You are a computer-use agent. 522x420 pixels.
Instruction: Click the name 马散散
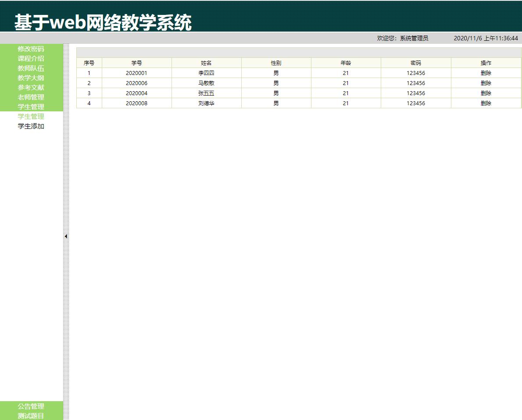pos(207,83)
